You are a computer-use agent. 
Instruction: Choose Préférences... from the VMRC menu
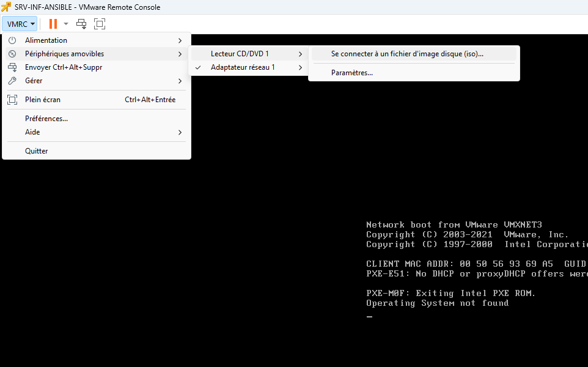(46, 119)
